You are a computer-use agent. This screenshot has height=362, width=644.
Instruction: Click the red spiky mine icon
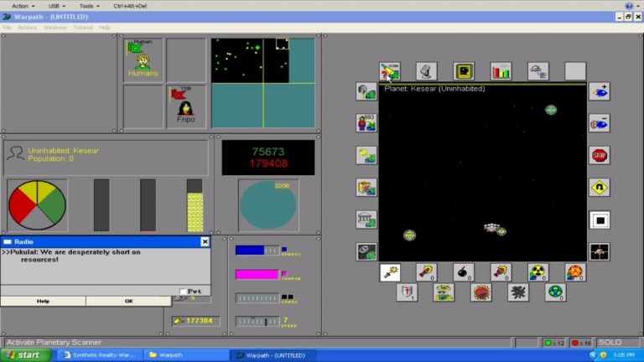coord(481,292)
